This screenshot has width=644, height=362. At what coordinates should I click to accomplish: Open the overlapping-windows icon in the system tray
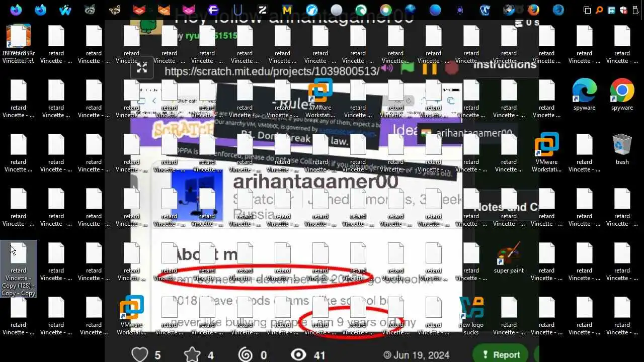(x=587, y=10)
